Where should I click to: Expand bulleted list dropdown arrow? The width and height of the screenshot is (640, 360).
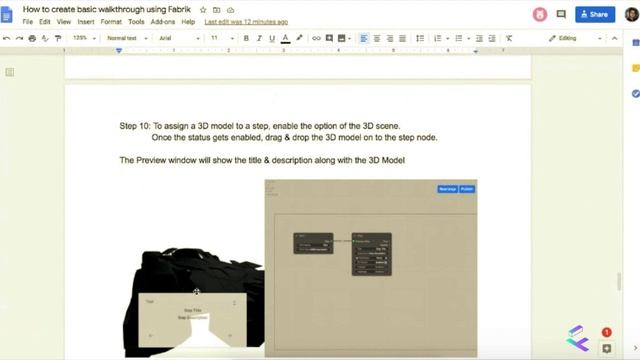[x=468, y=39]
